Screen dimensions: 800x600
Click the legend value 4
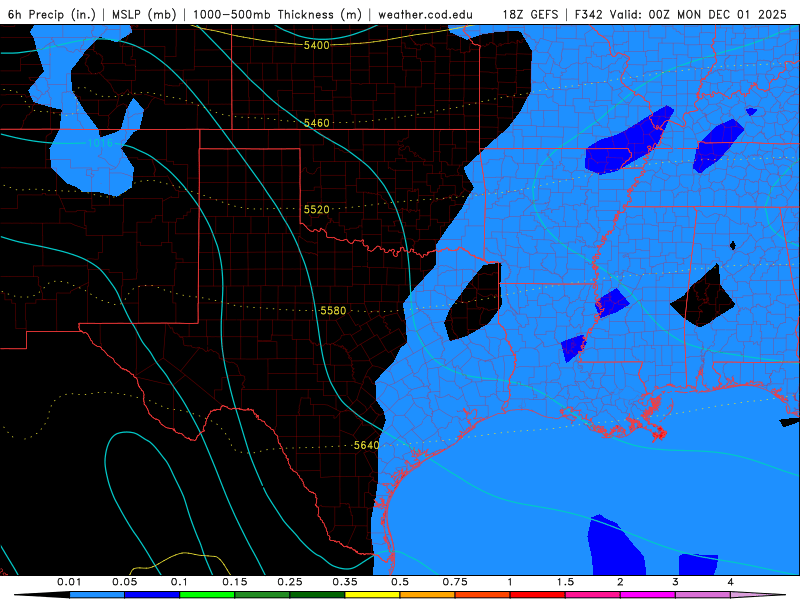pos(731,582)
